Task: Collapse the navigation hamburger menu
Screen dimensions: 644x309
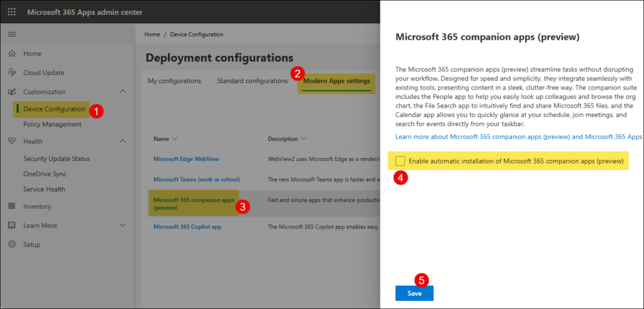Action: click(12, 34)
